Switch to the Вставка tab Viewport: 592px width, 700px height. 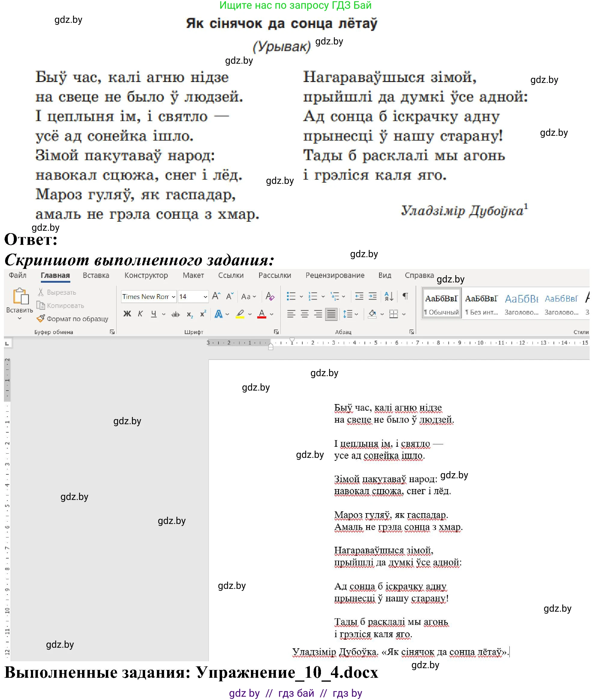click(x=96, y=275)
